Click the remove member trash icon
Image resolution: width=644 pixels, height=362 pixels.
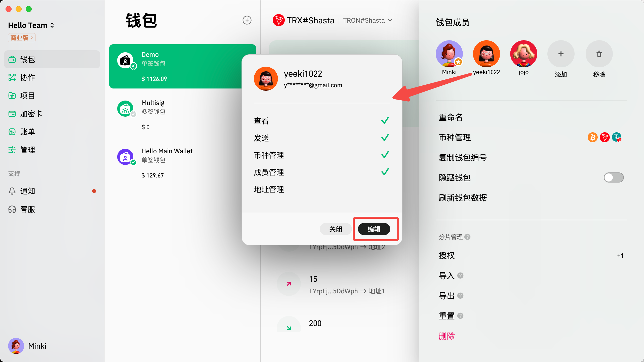(599, 54)
